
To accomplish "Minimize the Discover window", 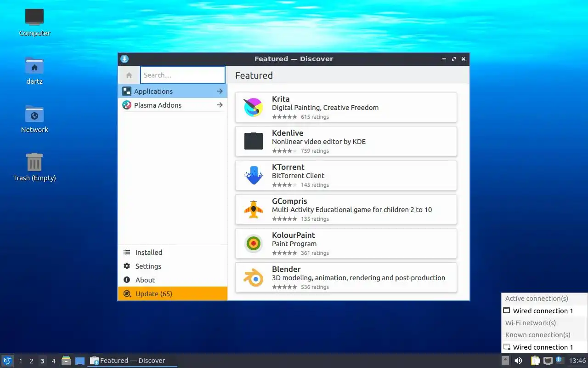I will (x=444, y=59).
